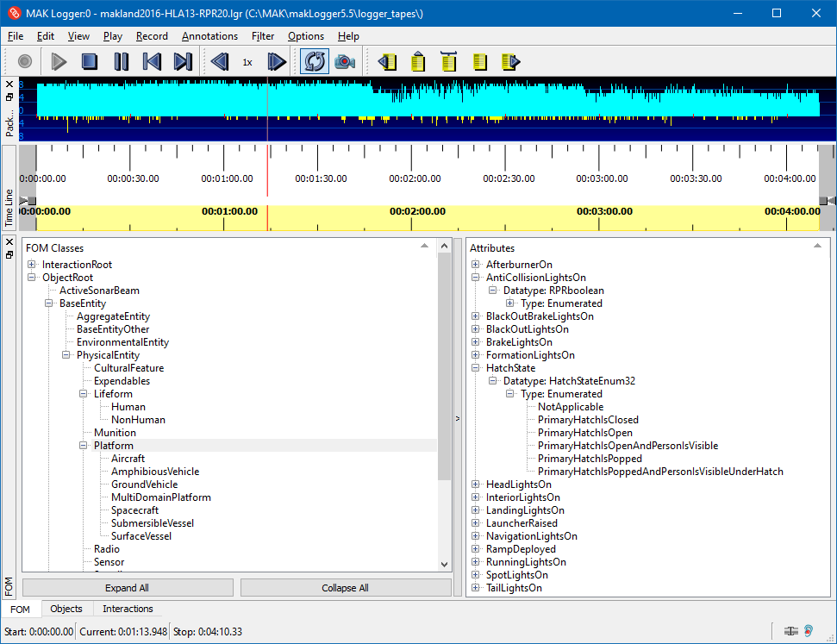This screenshot has height=644, width=837.
Task: Expand the HeadLightsOn attribute
Action: [475, 484]
